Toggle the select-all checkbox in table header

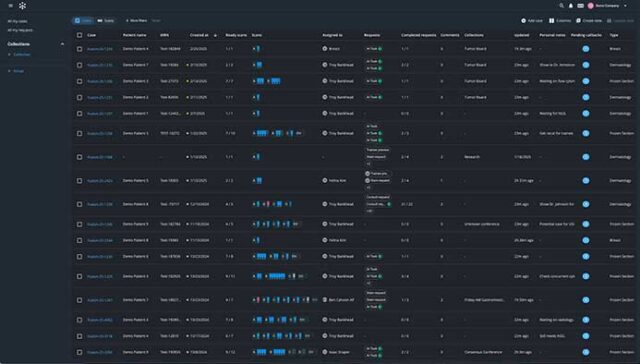click(x=80, y=35)
